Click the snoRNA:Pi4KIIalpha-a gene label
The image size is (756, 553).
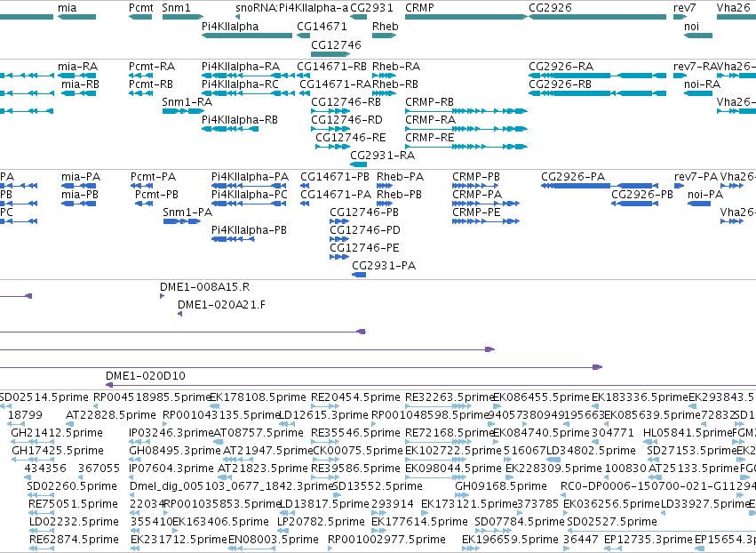click(x=291, y=8)
